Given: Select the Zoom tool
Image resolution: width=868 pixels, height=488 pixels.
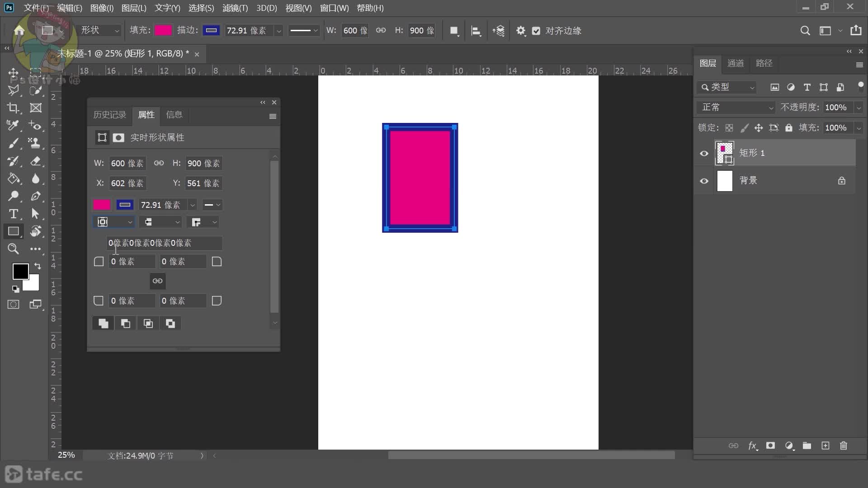Looking at the screenshot, I should [x=13, y=249].
